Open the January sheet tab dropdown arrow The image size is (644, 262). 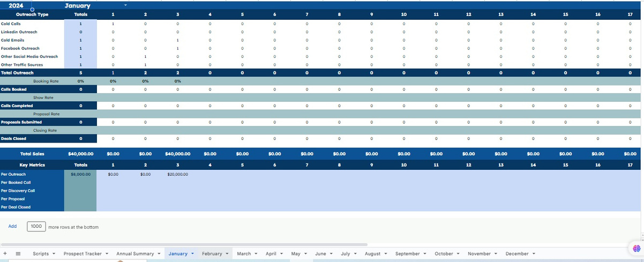192,253
